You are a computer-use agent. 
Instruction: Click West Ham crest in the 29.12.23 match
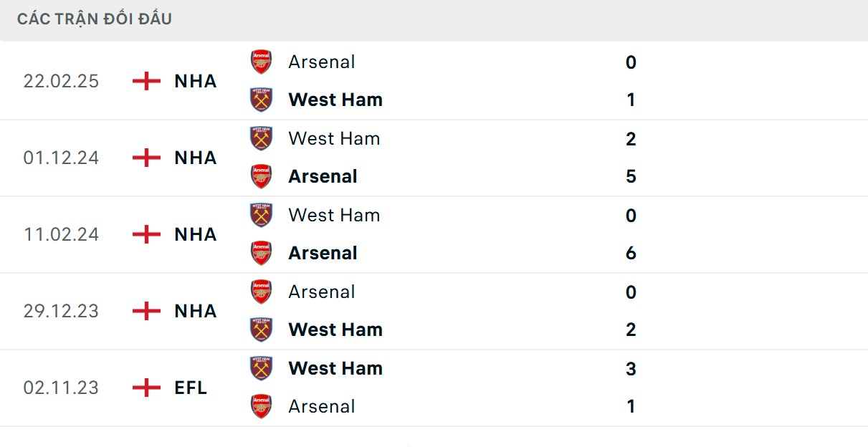point(261,330)
